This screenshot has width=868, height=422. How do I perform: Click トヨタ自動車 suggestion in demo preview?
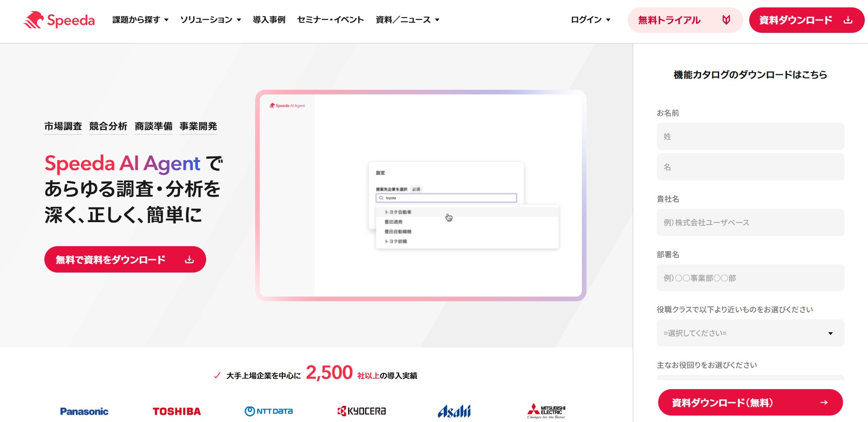[398, 212]
